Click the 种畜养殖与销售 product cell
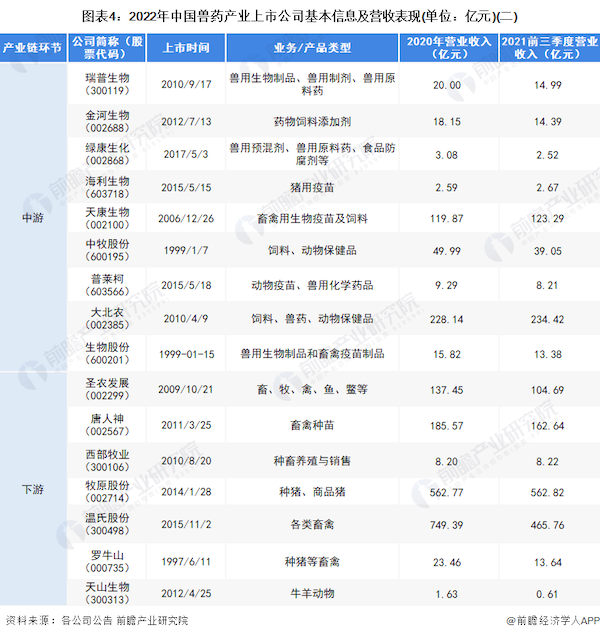Screen dimensions: 600x637 pos(312,461)
